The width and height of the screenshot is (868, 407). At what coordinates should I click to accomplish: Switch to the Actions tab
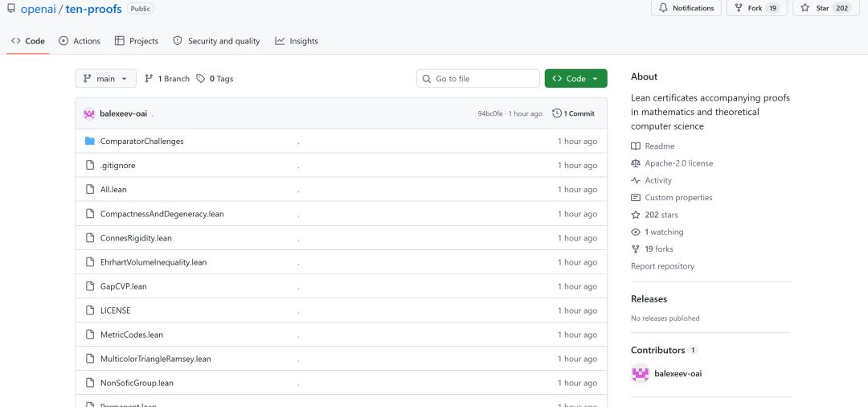coord(80,41)
